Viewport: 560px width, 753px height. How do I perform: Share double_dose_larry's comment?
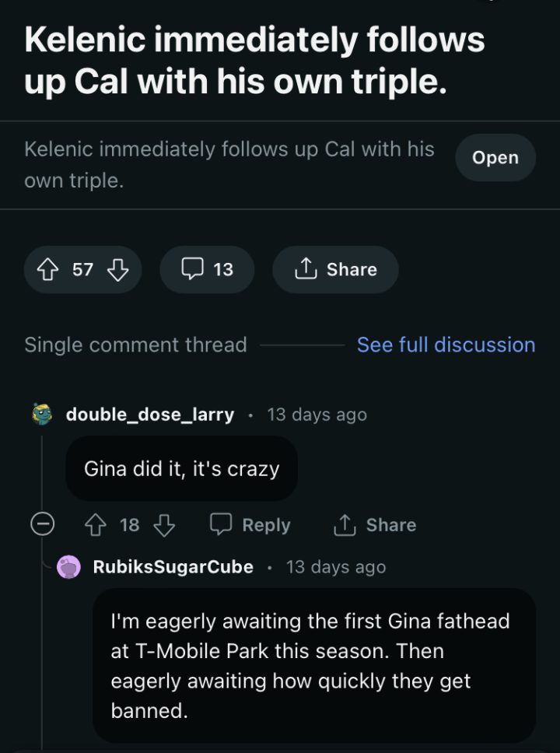375,525
